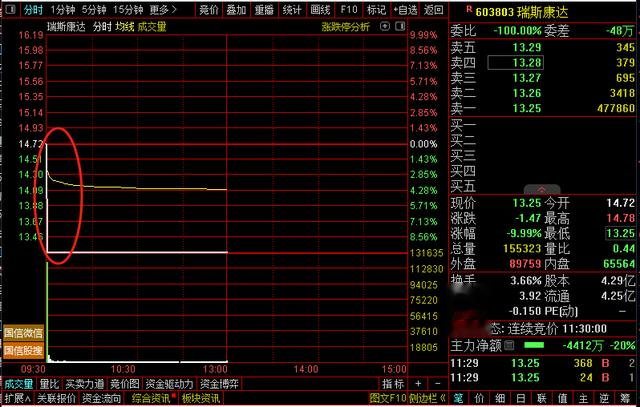Switch to the 5分钟 chart period
This screenshot has width=640, height=407.
point(94,9)
